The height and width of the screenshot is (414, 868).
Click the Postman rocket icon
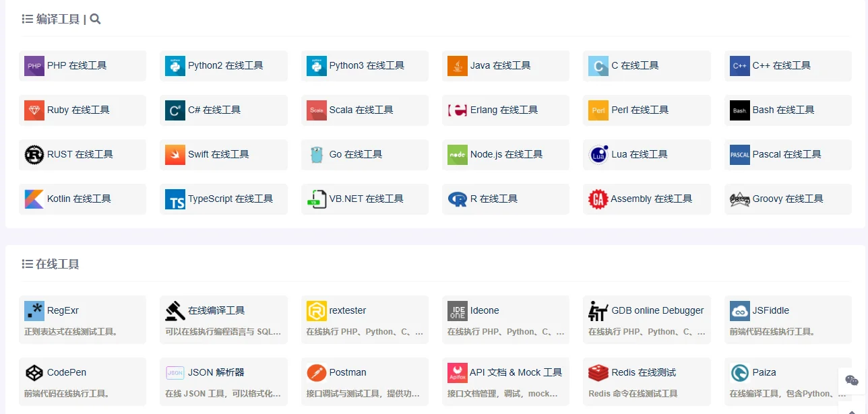coord(315,372)
